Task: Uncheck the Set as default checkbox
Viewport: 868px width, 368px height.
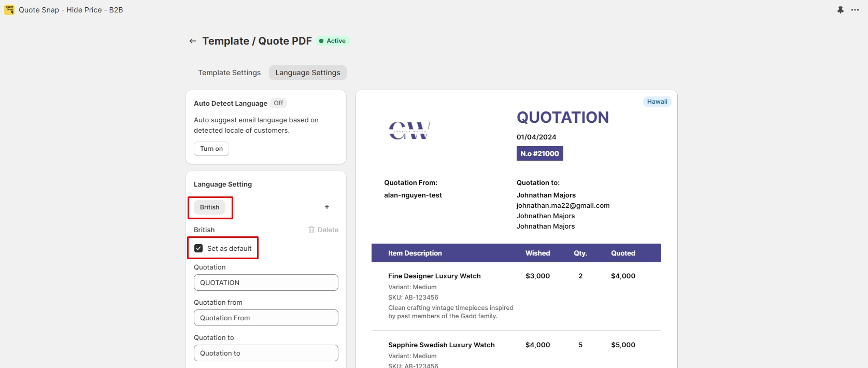Action: [x=198, y=248]
